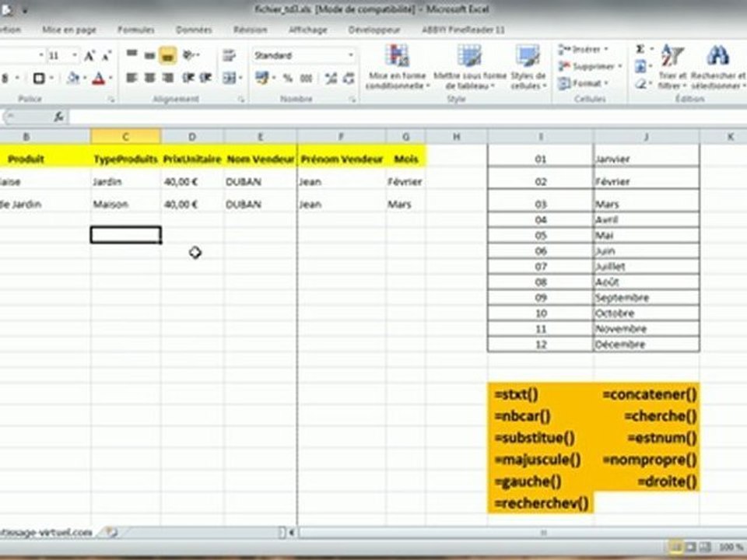This screenshot has width=747, height=560.
Task: Expand the Format dropdown in Cellules
Action: (x=606, y=83)
